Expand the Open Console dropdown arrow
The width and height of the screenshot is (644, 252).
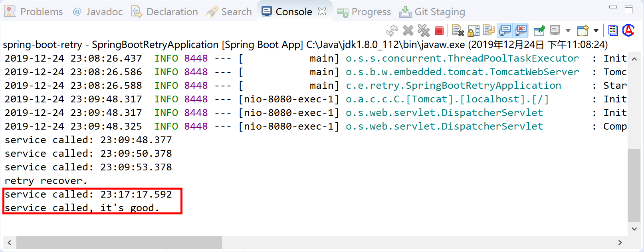[596, 30]
